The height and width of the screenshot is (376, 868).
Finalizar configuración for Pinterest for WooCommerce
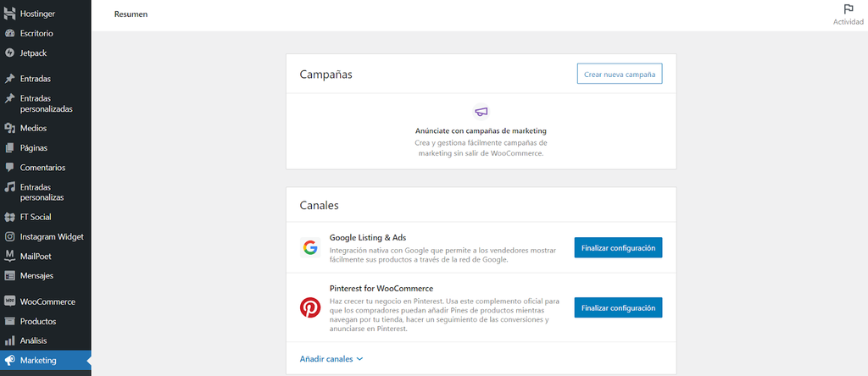click(618, 307)
